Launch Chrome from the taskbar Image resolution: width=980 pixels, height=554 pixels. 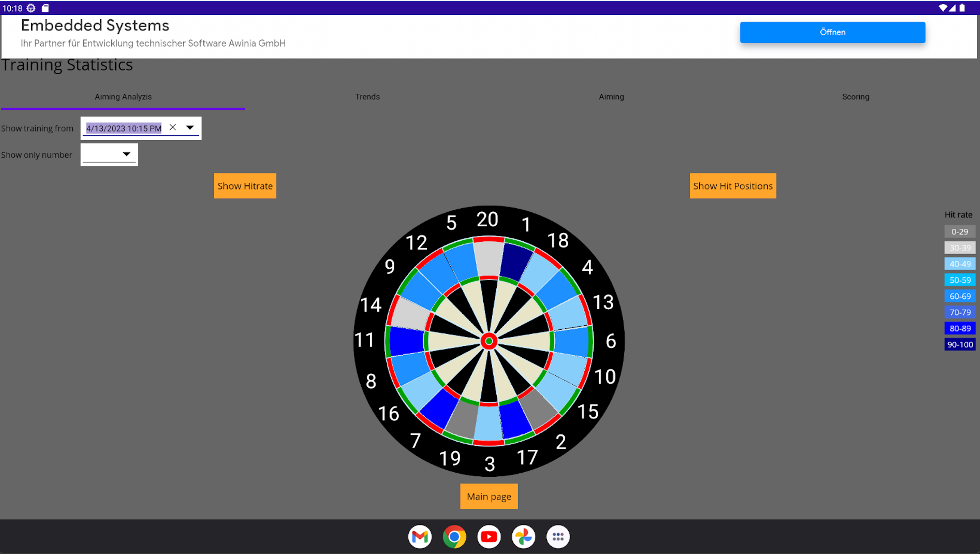tap(454, 537)
